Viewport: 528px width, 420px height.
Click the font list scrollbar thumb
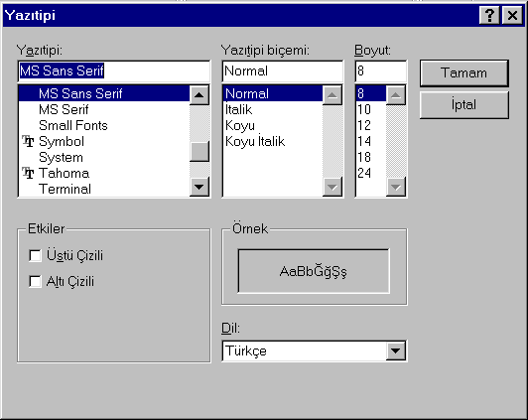(199, 152)
